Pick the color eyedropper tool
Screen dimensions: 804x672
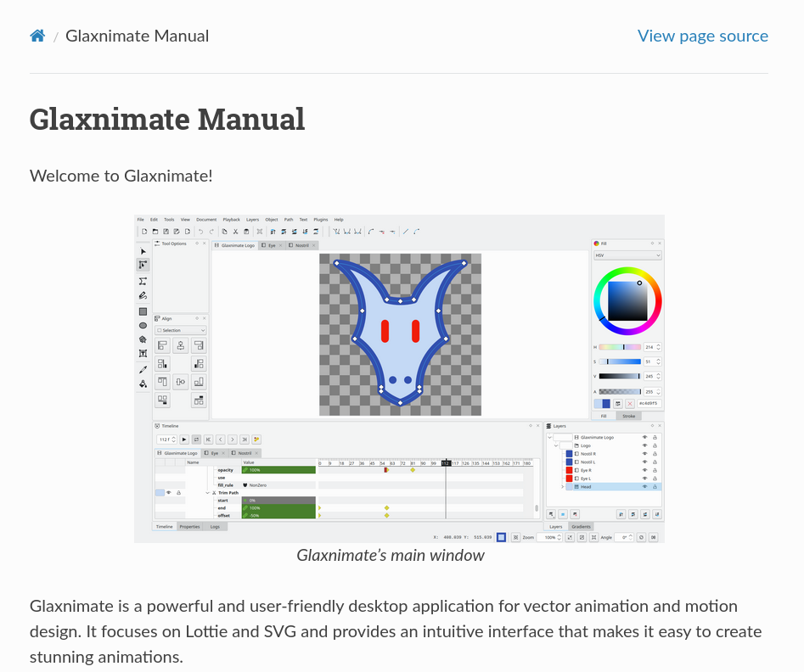[143, 370]
